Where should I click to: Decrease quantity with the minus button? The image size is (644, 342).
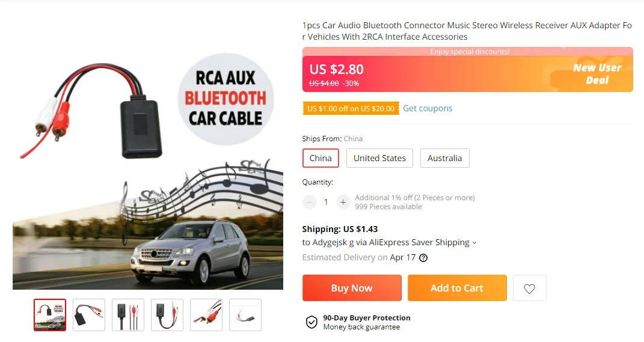pos(310,203)
